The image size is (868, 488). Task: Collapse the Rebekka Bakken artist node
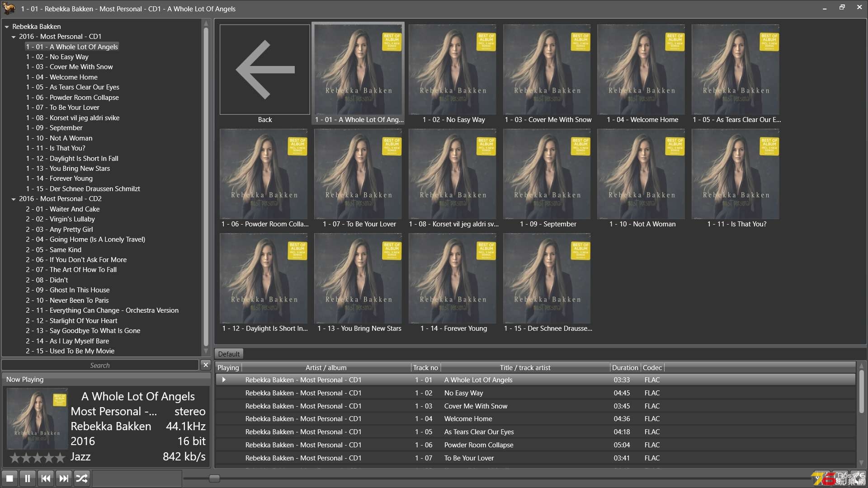7,27
